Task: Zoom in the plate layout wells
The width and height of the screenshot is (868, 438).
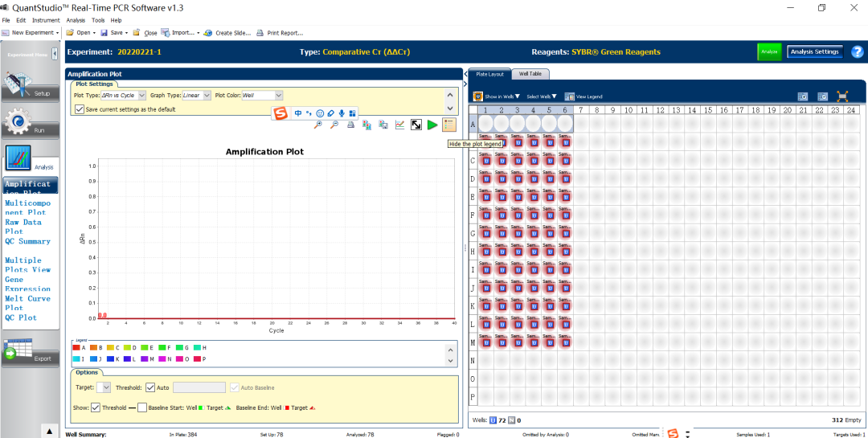Action: click(x=803, y=96)
